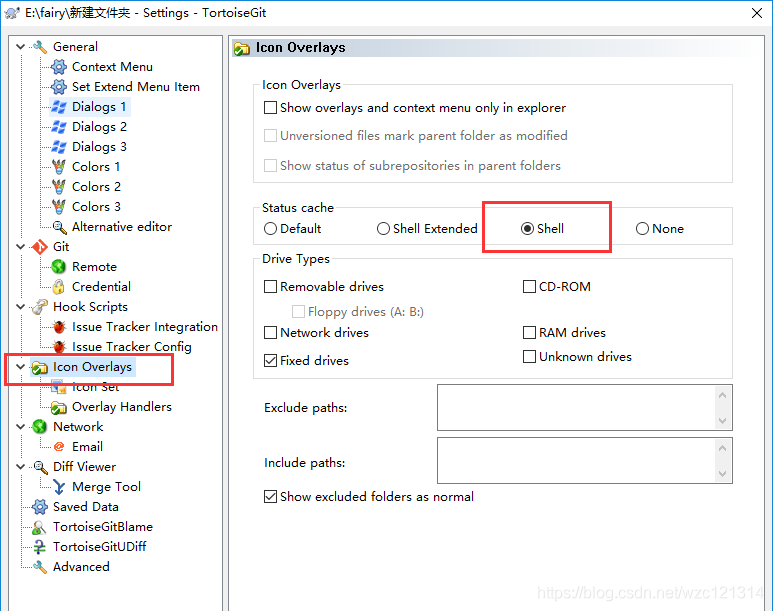Click the Colors 1 palette icon
Screen dimensions: 773x611
pyautogui.click(x=59, y=167)
